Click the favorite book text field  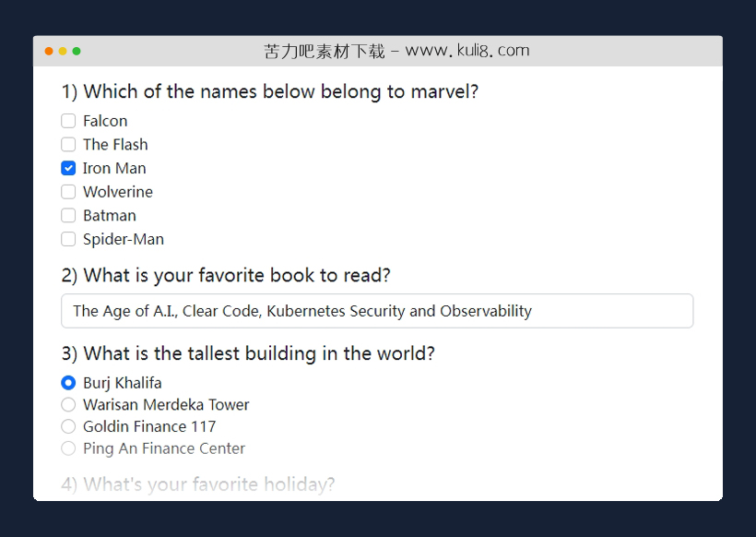click(x=377, y=311)
